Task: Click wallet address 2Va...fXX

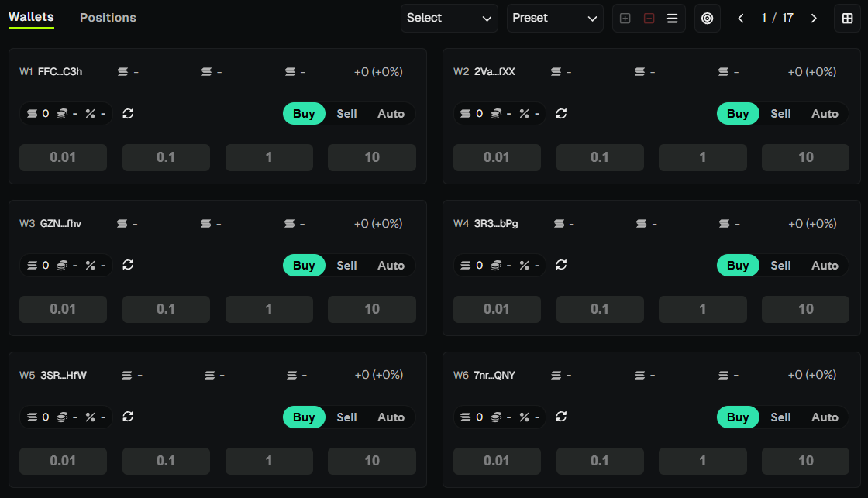Action: [494, 72]
